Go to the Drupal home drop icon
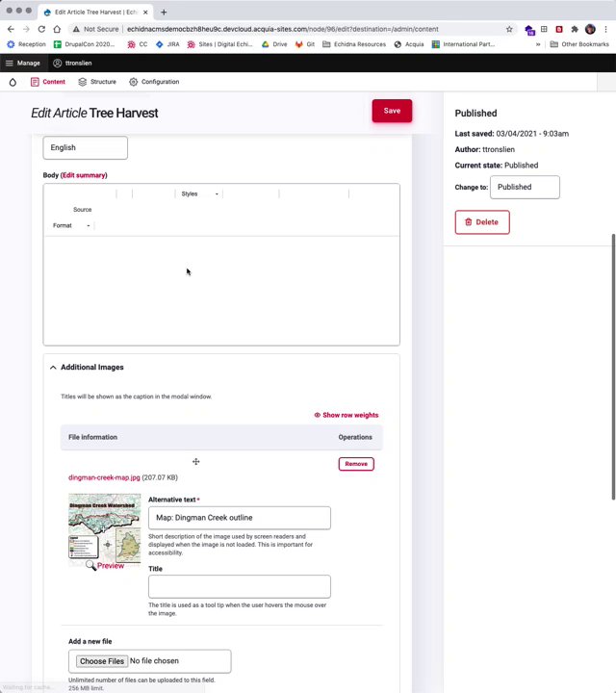 13,82
